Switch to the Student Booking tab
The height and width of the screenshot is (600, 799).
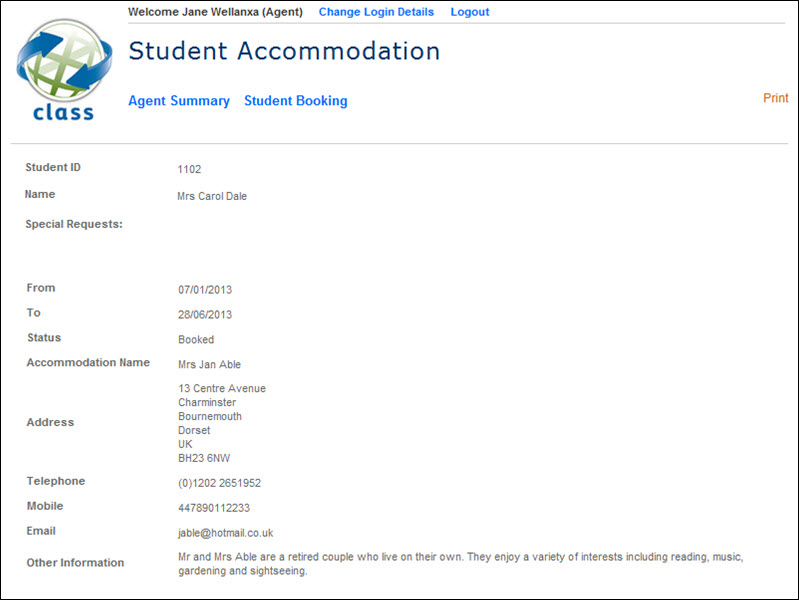296,101
